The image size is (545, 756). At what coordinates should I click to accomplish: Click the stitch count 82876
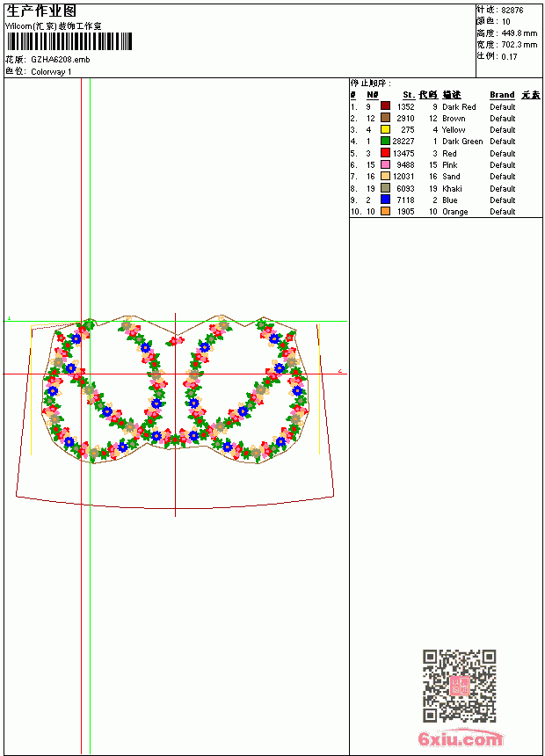click(512, 11)
